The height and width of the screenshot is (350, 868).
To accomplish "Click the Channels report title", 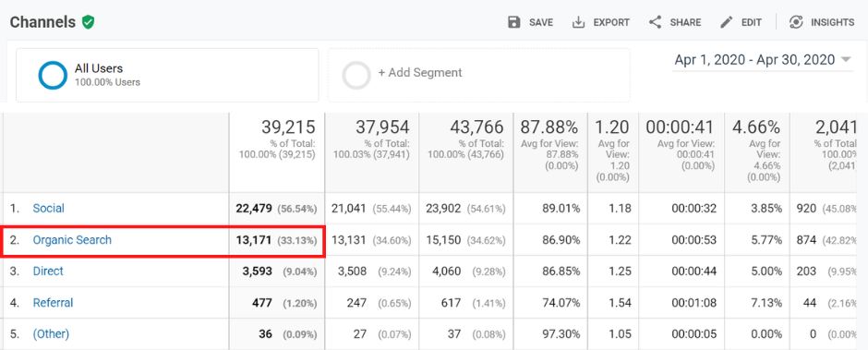I will (42, 22).
